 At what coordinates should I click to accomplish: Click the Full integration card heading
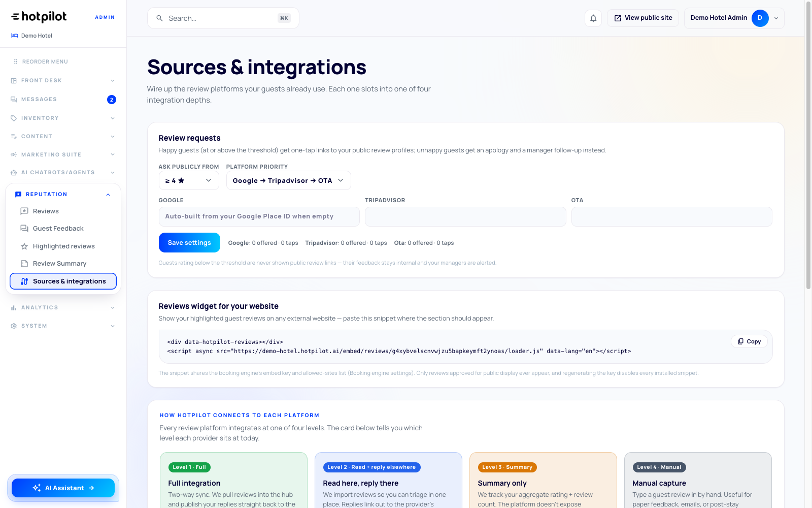[x=194, y=483]
